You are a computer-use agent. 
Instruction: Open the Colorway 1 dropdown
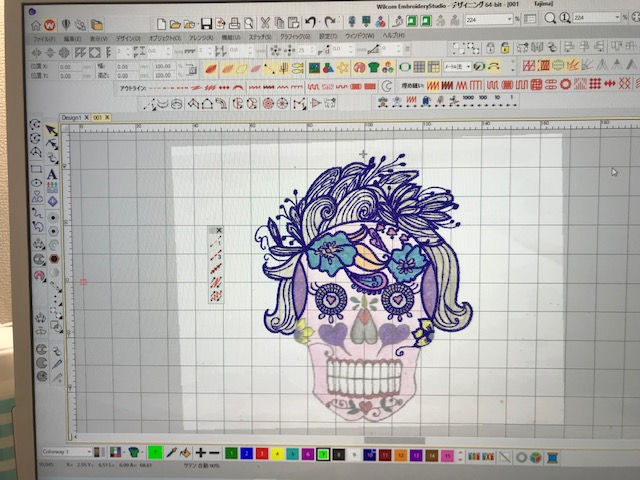click(x=88, y=452)
